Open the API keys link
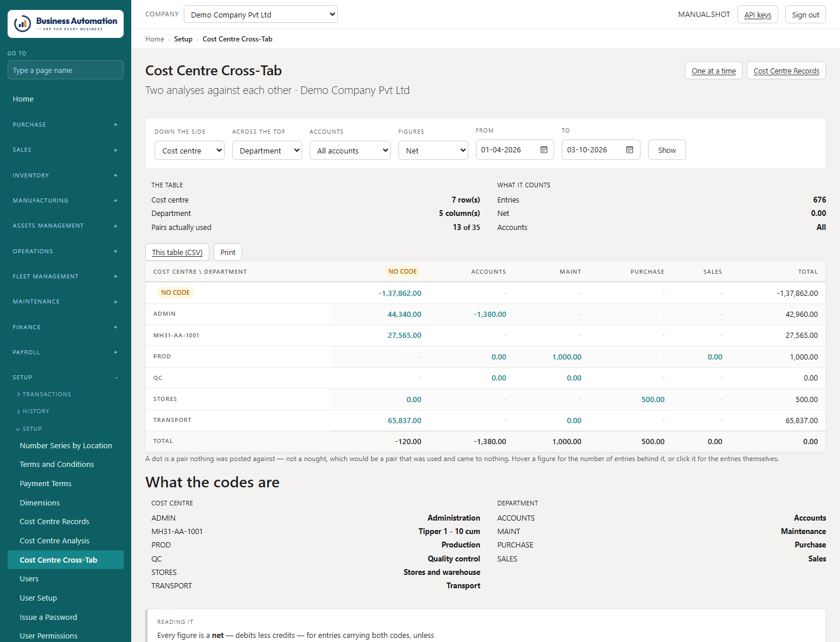This screenshot has height=642, width=840. pyautogui.click(x=758, y=15)
